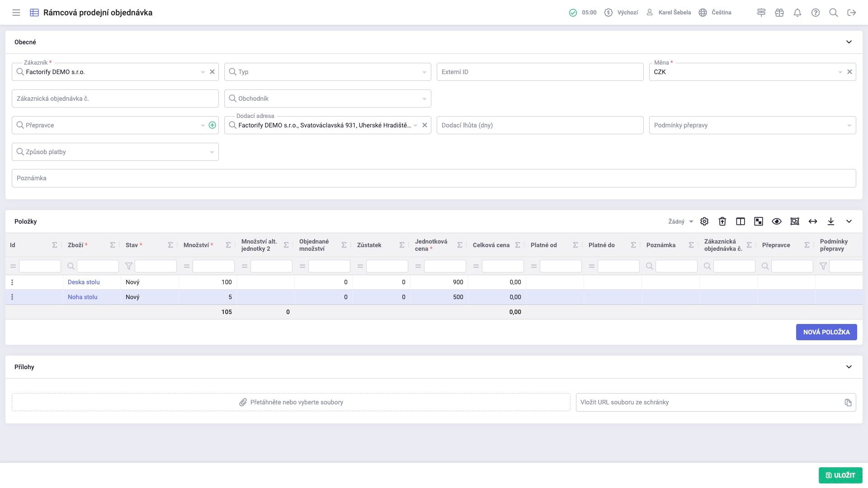The image size is (868, 488).
Task: Click horizontal fit-width arrows icon
Action: (x=813, y=221)
